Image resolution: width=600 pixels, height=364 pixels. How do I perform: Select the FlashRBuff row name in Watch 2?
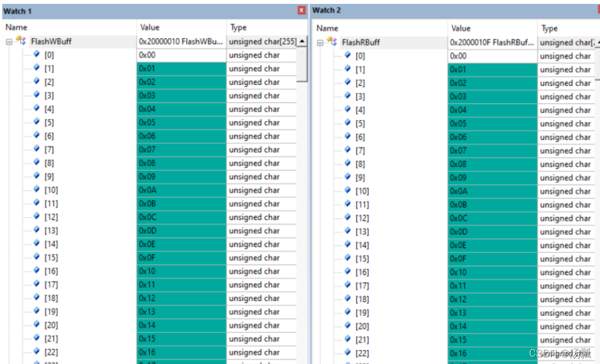point(361,43)
